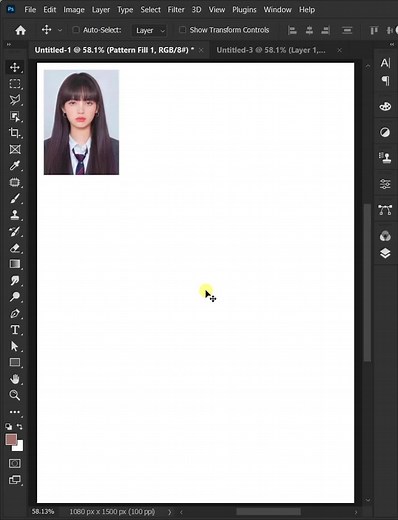
Task: Select the Eraser tool
Action: [15, 248]
